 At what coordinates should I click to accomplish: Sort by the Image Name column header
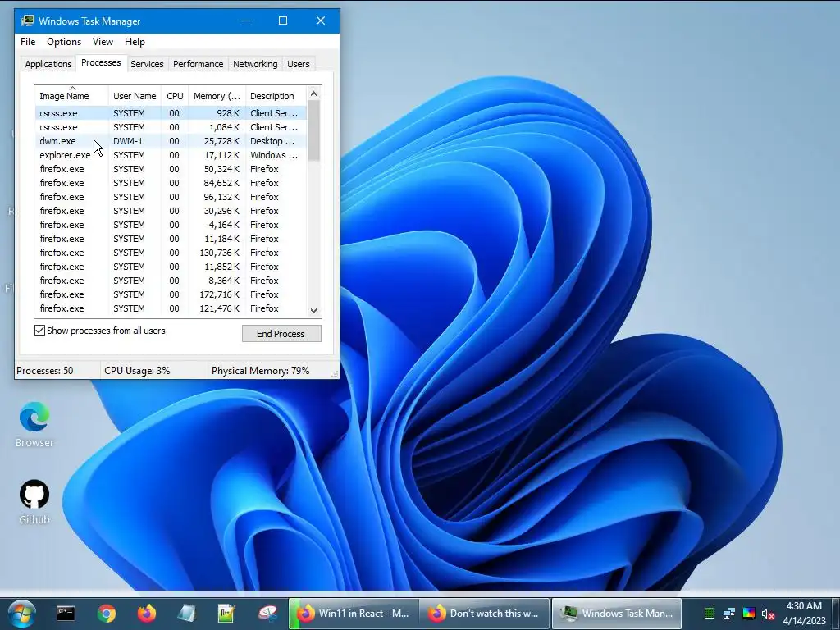coord(71,96)
